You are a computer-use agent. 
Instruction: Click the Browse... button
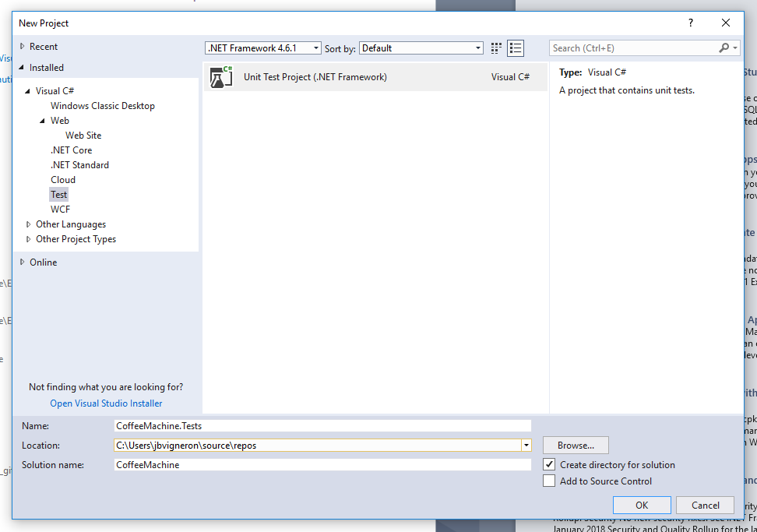click(576, 445)
